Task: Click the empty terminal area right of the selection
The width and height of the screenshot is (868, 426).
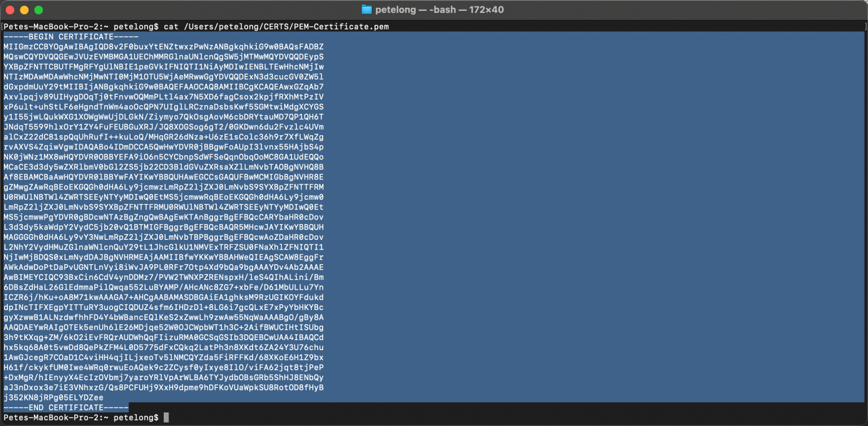Action: coord(565,226)
